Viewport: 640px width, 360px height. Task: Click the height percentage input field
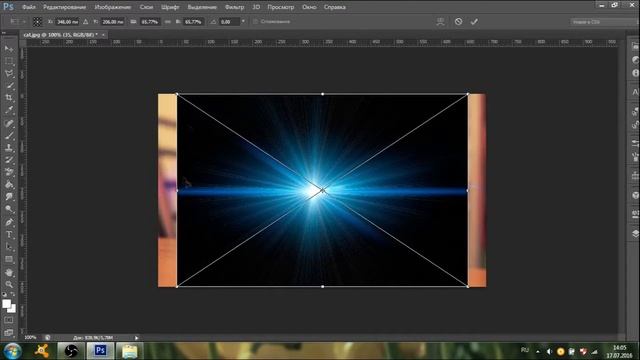click(193, 22)
